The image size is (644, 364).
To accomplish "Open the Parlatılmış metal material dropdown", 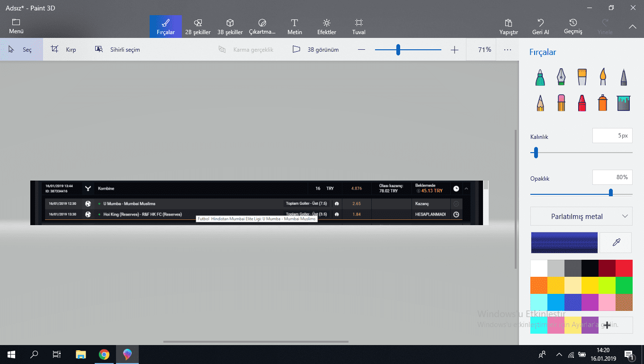I will 581,216.
